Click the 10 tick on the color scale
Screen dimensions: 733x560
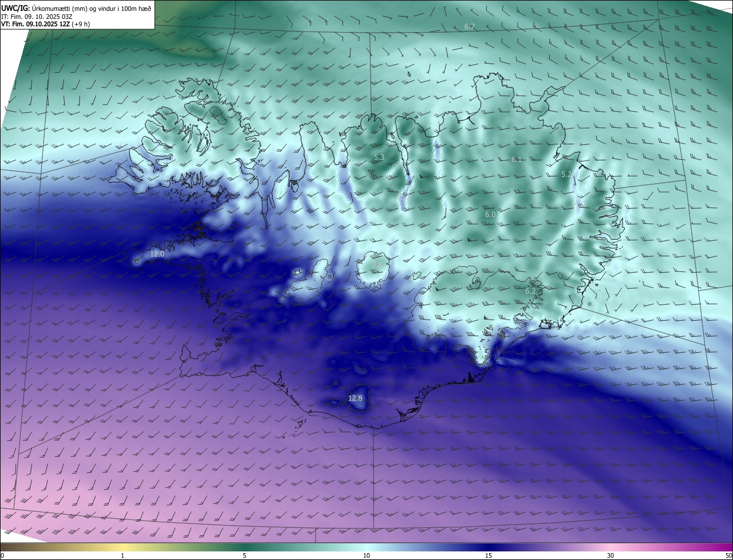(366, 555)
